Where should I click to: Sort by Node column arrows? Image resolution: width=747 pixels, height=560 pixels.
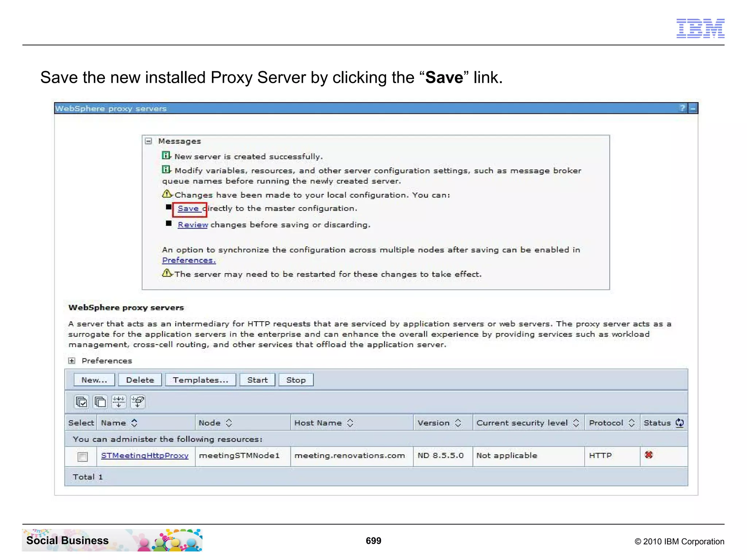[229, 423]
